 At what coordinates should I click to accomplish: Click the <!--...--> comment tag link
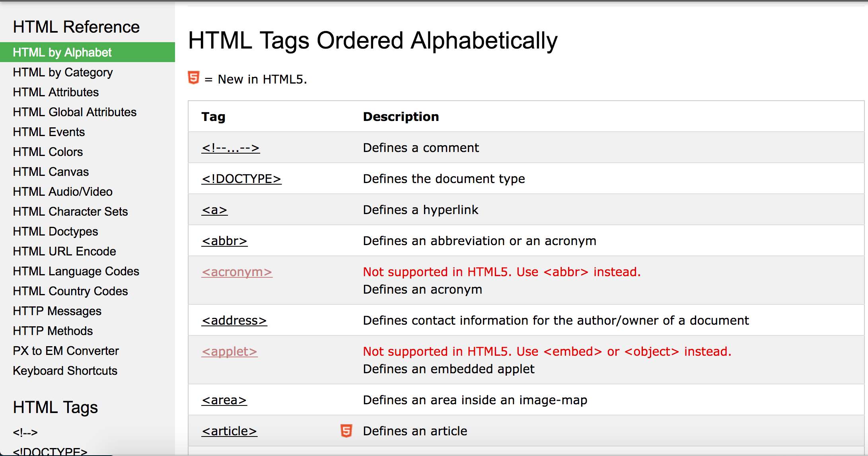[230, 148]
